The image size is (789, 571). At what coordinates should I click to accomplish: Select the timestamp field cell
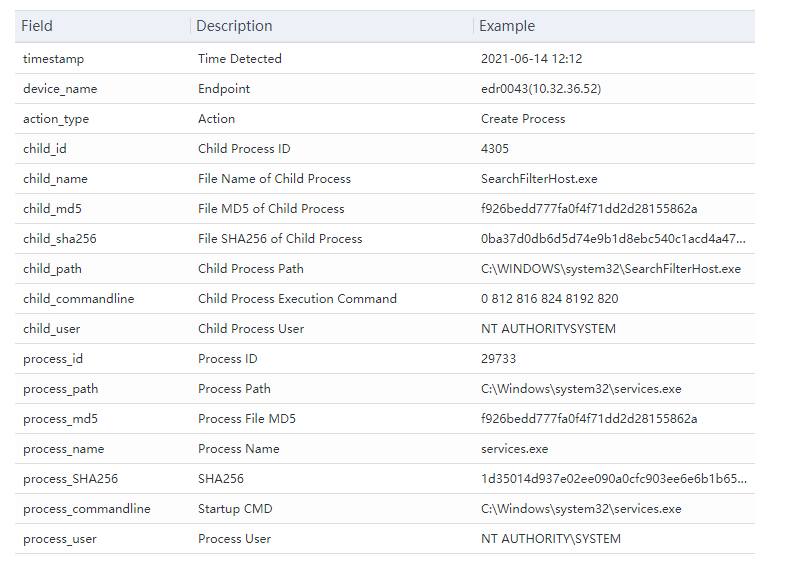(54, 59)
